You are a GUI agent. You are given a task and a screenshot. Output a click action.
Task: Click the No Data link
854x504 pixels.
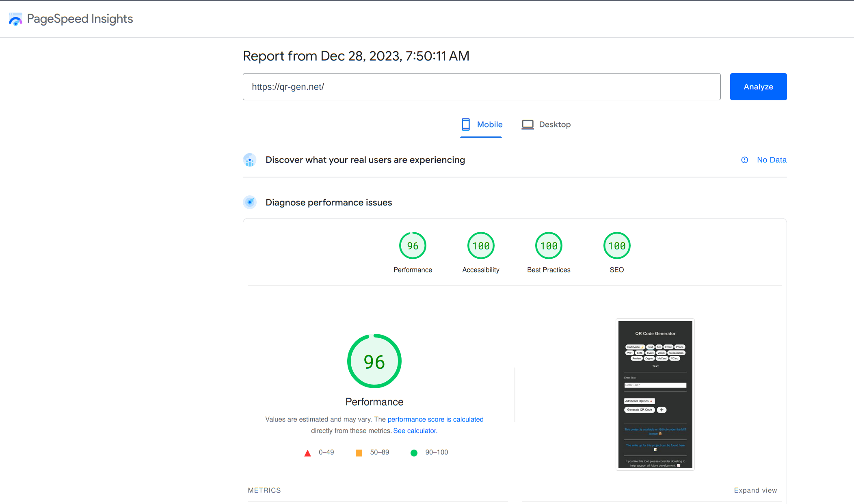point(772,160)
